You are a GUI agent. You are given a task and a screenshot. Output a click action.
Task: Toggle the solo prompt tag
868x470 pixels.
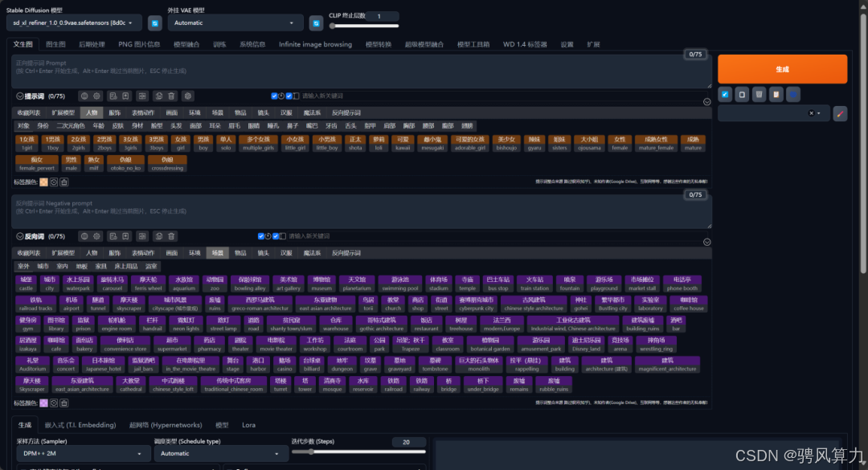[x=226, y=143]
